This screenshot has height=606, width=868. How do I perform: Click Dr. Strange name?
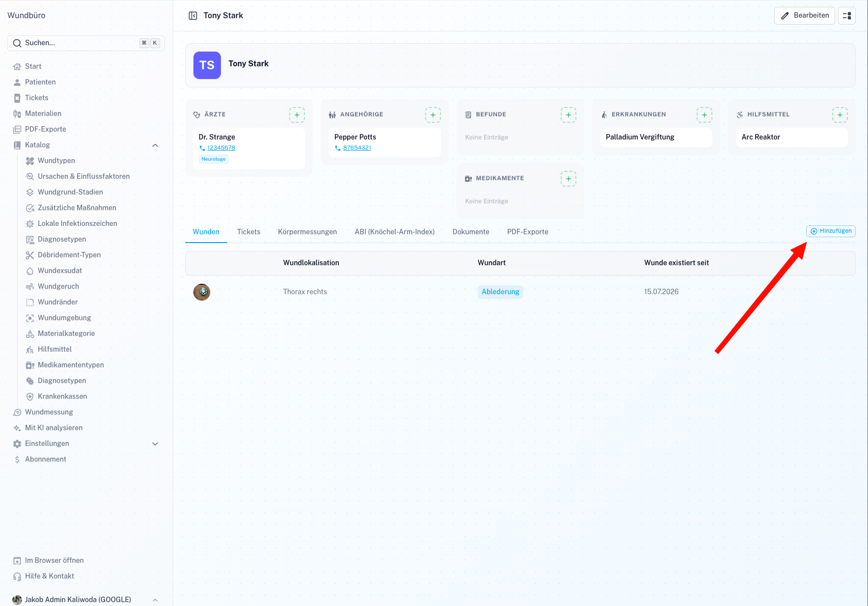point(217,138)
